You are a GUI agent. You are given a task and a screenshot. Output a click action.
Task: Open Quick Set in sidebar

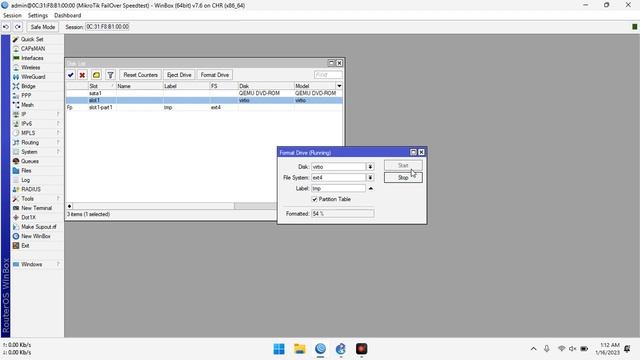[x=32, y=39]
